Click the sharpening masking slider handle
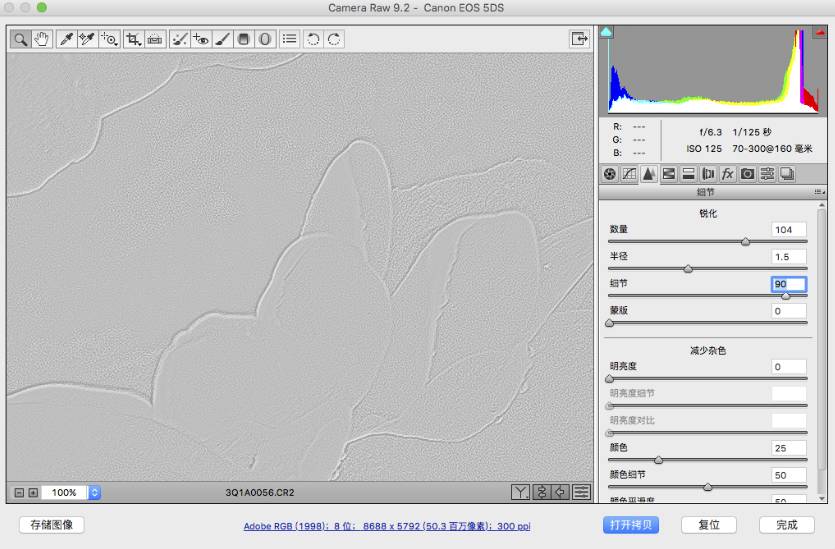835x549 pixels. pyautogui.click(x=610, y=323)
